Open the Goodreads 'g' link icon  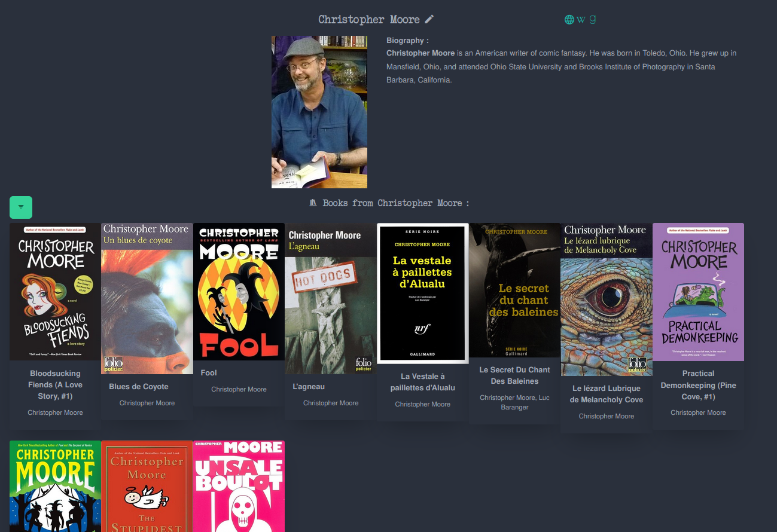593,19
